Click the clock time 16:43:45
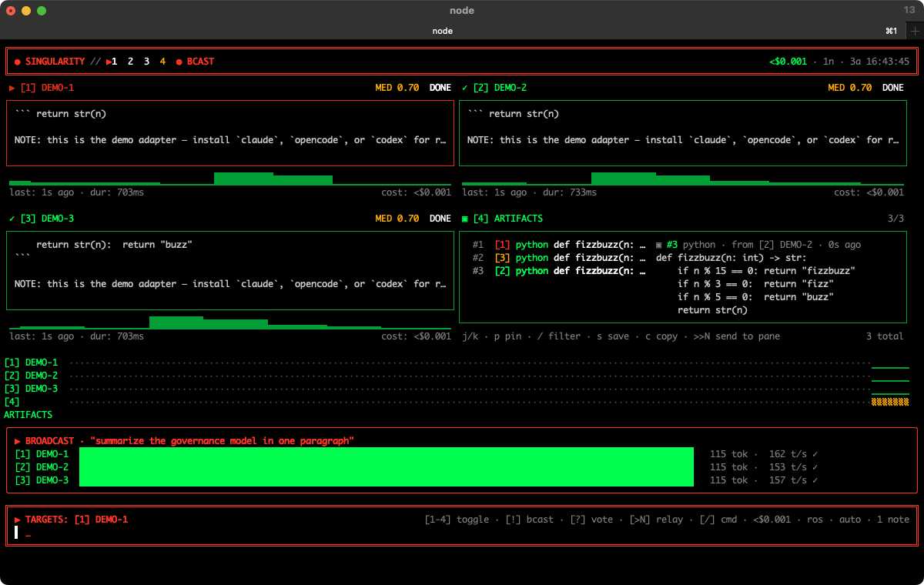 [x=887, y=62]
